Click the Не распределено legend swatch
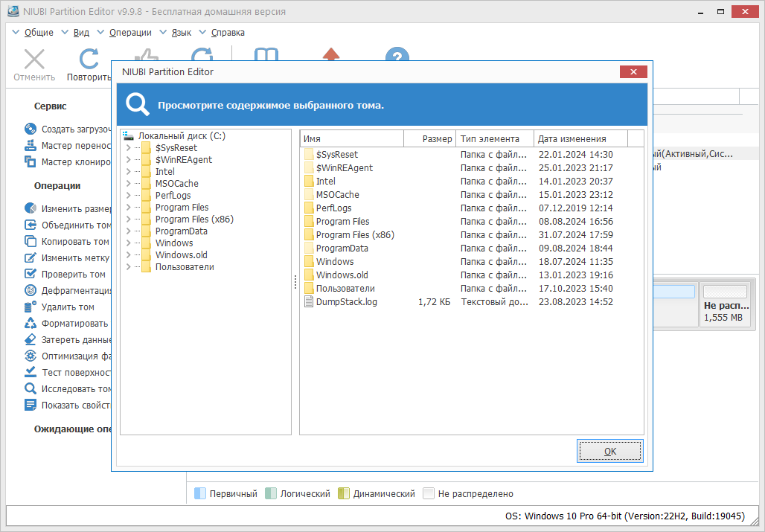This screenshot has height=532, width=765. 429,493
